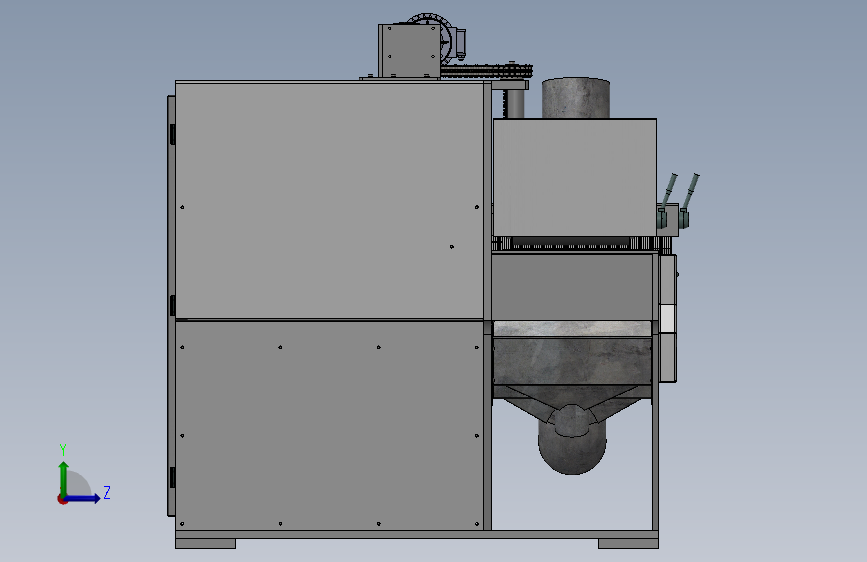Select the large upper cabinet panel
Screen dimensions: 867x562
(x=330, y=200)
